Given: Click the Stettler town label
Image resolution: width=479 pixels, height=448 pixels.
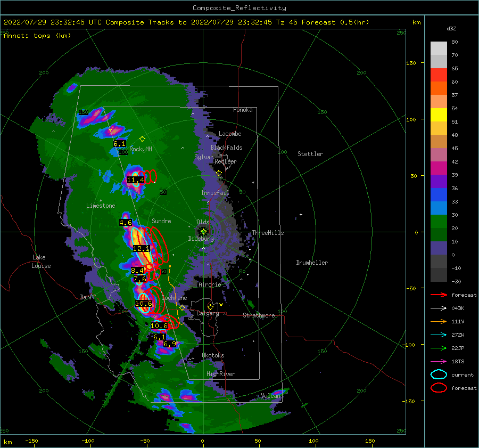Looking at the screenshot, I should click(310, 154).
